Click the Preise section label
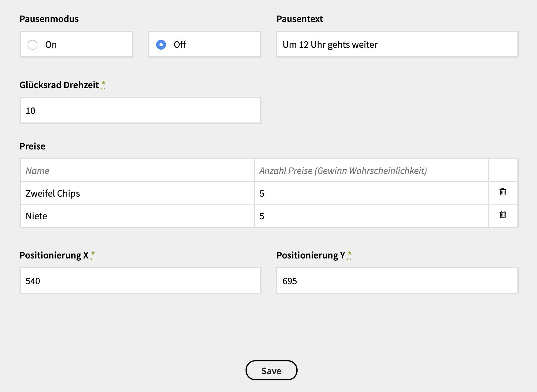This screenshot has width=537, height=392. (x=32, y=146)
